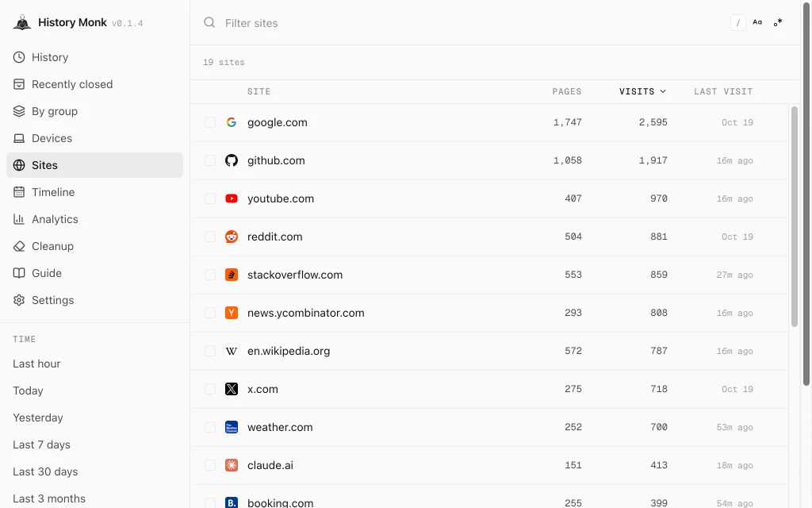Filter time by Today
This screenshot has height=508, width=812.
click(28, 391)
